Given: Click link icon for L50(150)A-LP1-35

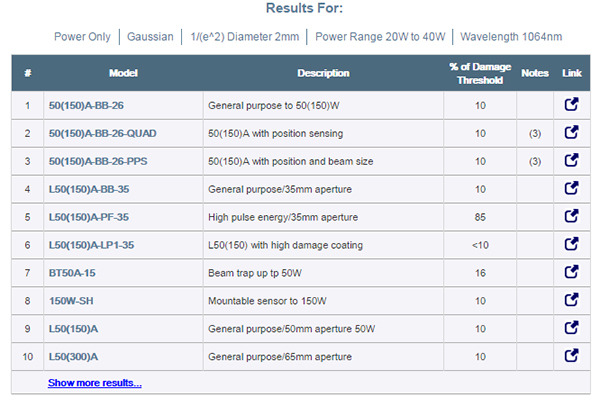Looking at the screenshot, I should tap(571, 244).
